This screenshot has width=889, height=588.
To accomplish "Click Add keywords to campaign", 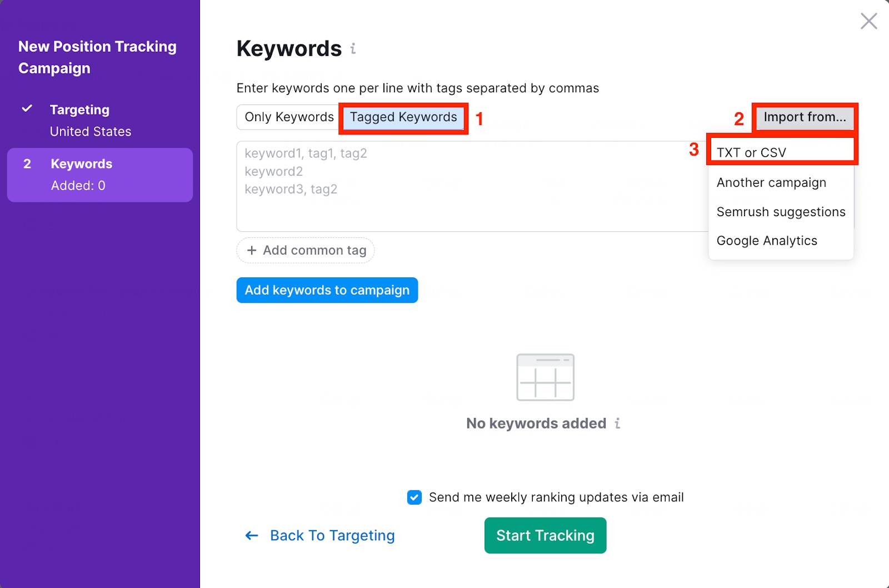I will [x=327, y=290].
